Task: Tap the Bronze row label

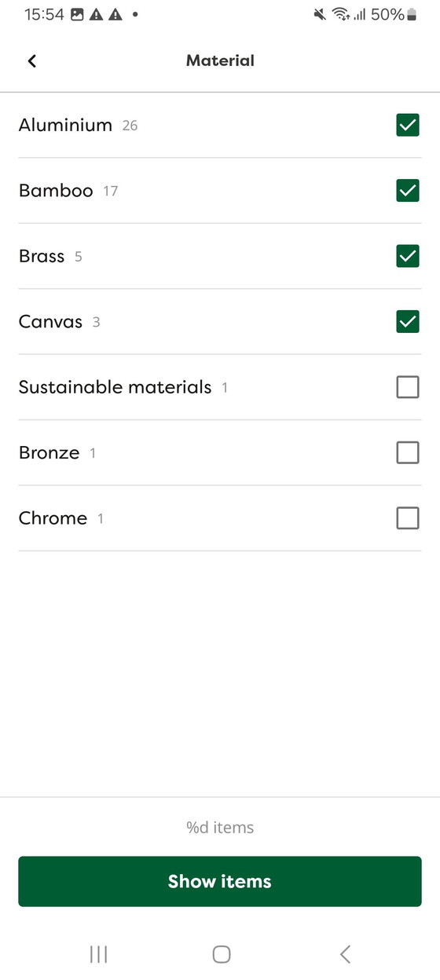Action: 49,452
